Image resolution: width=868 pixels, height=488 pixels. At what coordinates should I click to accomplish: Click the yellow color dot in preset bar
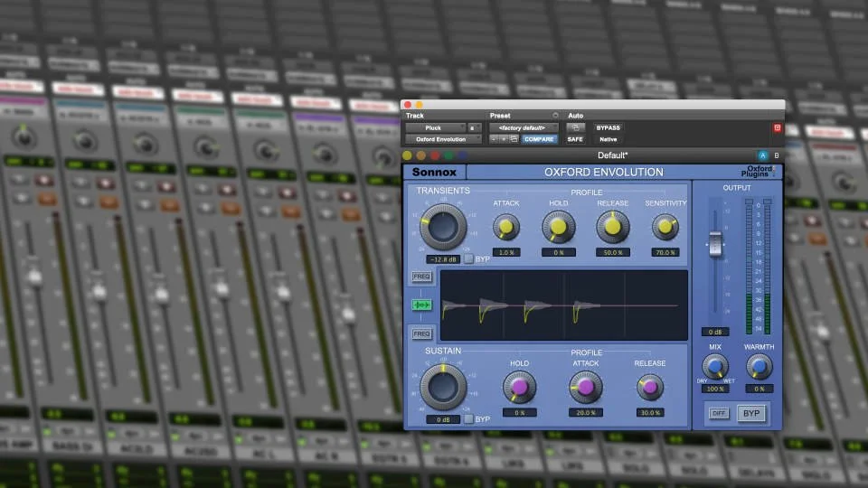click(x=408, y=155)
